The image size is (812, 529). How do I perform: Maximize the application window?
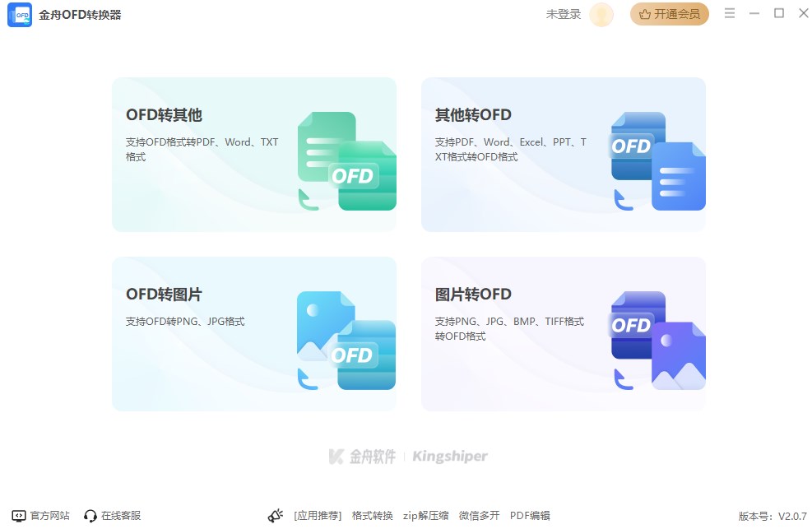pyautogui.click(x=779, y=13)
